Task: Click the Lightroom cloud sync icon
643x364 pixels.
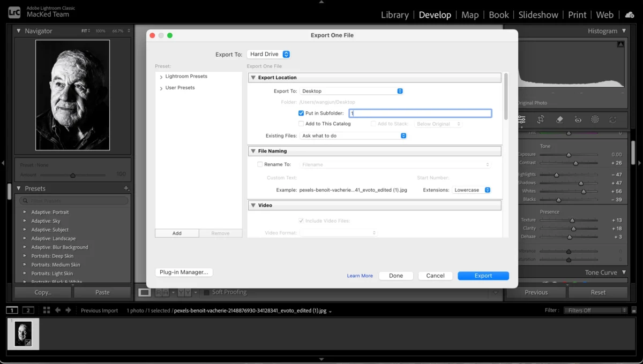Action: (629, 14)
